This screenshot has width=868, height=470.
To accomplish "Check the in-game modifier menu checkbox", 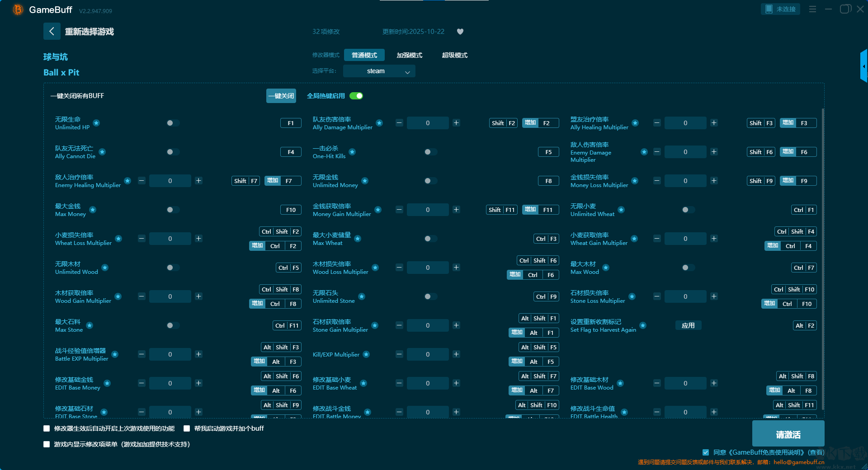I will tap(47, 444).
